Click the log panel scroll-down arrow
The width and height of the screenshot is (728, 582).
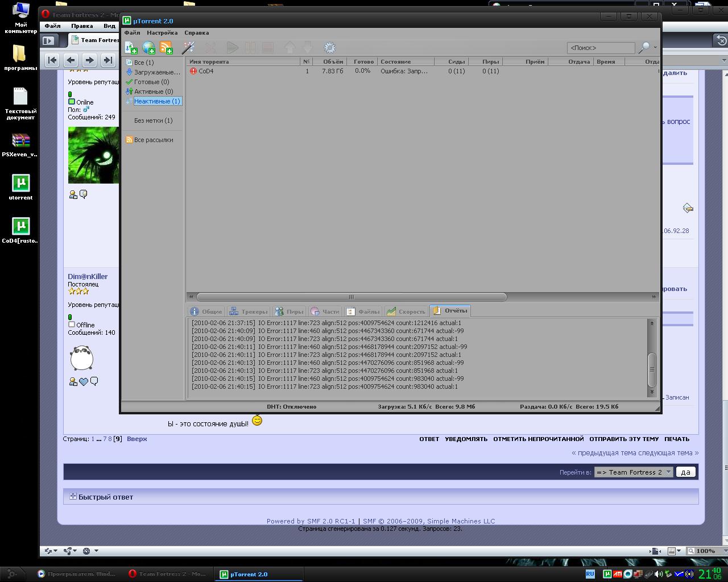pyautogui.click(x=652, y=392)
